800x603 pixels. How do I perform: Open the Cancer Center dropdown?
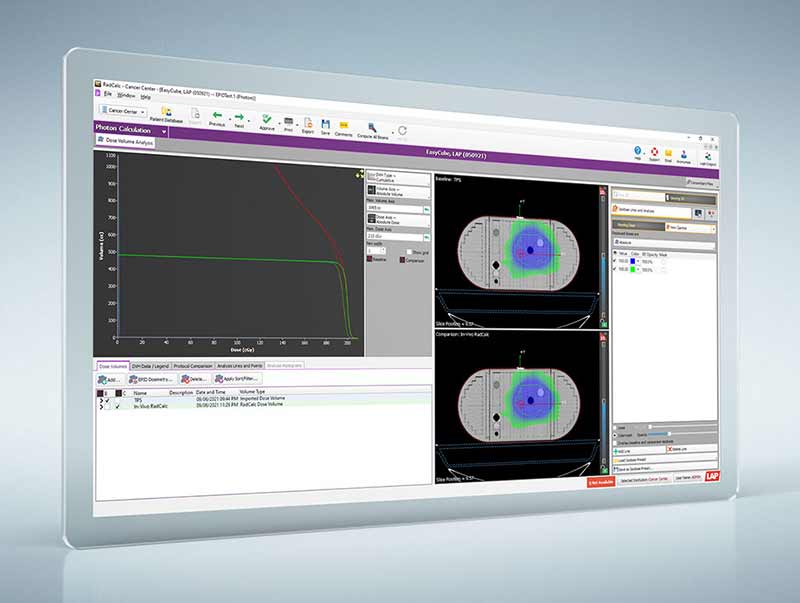pos(124,111)
